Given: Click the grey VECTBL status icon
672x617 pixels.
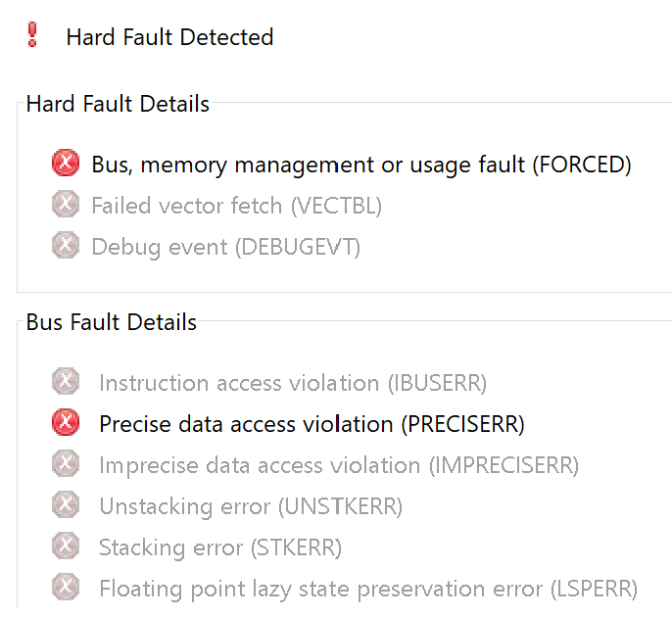Looking at the screenshot, I should pyautogui.click(x=66, y=204).
